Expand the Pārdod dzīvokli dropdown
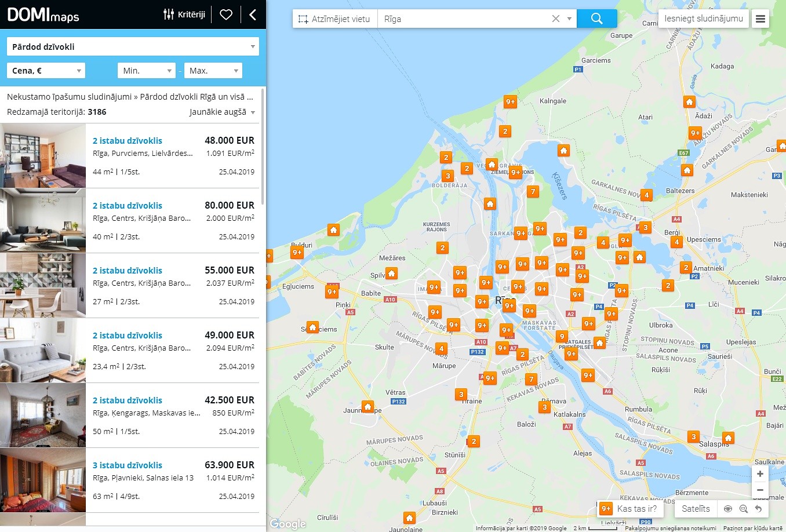786x532 pixels. [133, 46]
